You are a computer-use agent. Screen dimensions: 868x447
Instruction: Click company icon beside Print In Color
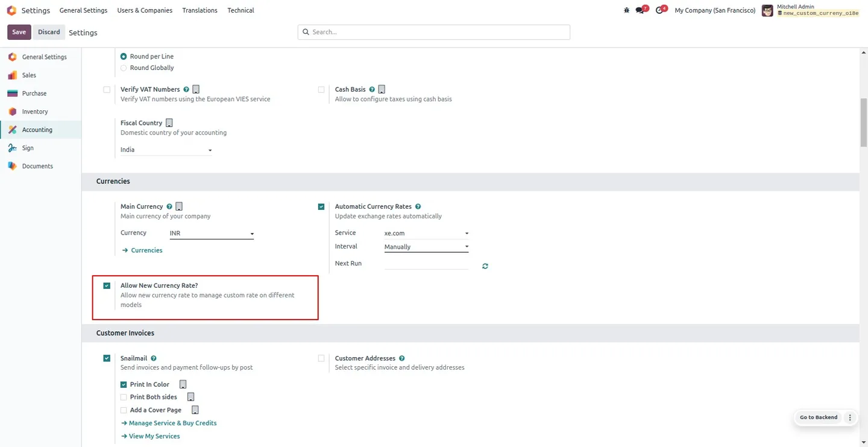[183, 384]
